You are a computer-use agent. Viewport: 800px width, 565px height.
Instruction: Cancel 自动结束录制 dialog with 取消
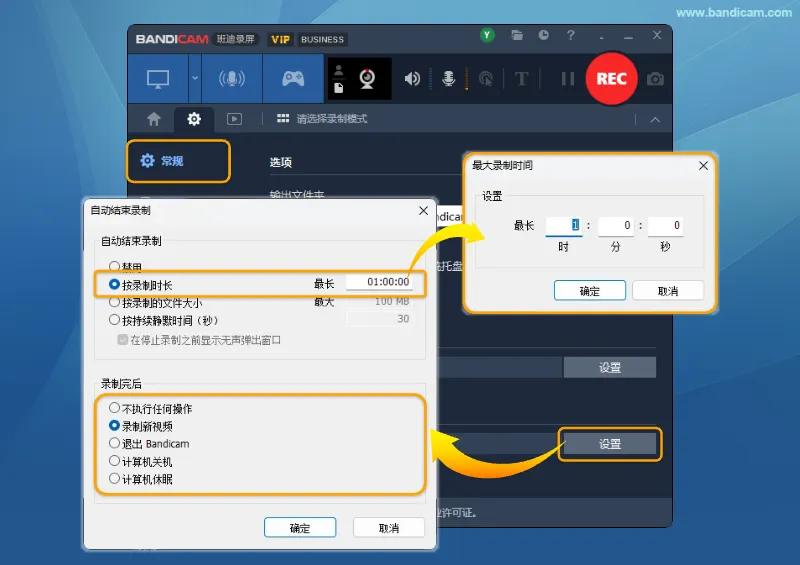tap(389, 528)
